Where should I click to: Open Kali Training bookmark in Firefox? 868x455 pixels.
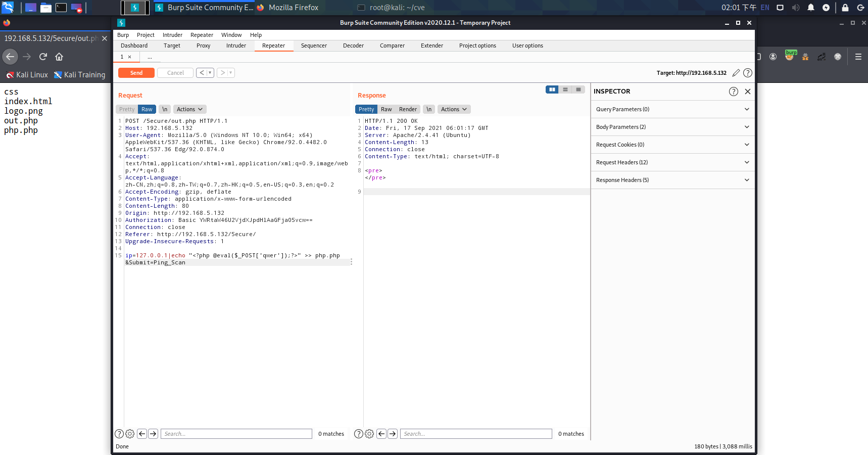coord(79,75)
